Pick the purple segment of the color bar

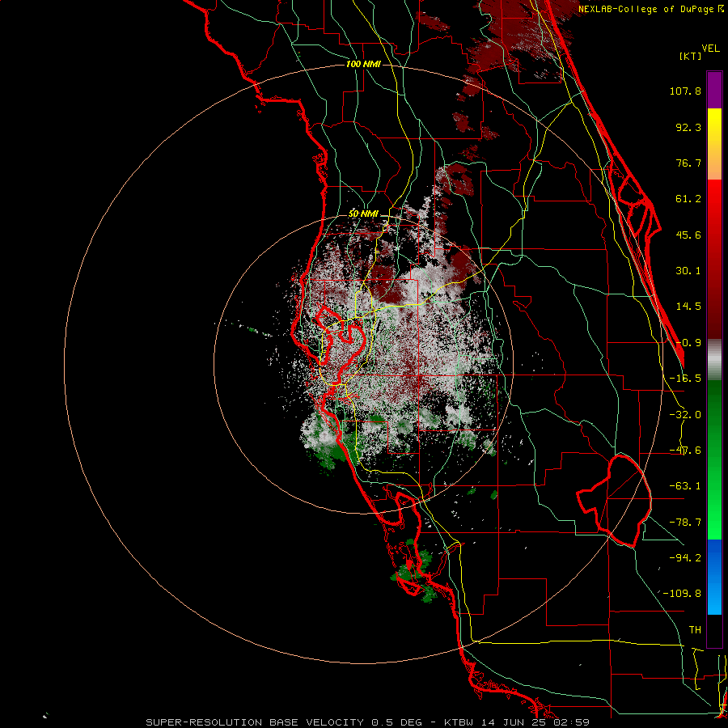[x=714, y=90]
